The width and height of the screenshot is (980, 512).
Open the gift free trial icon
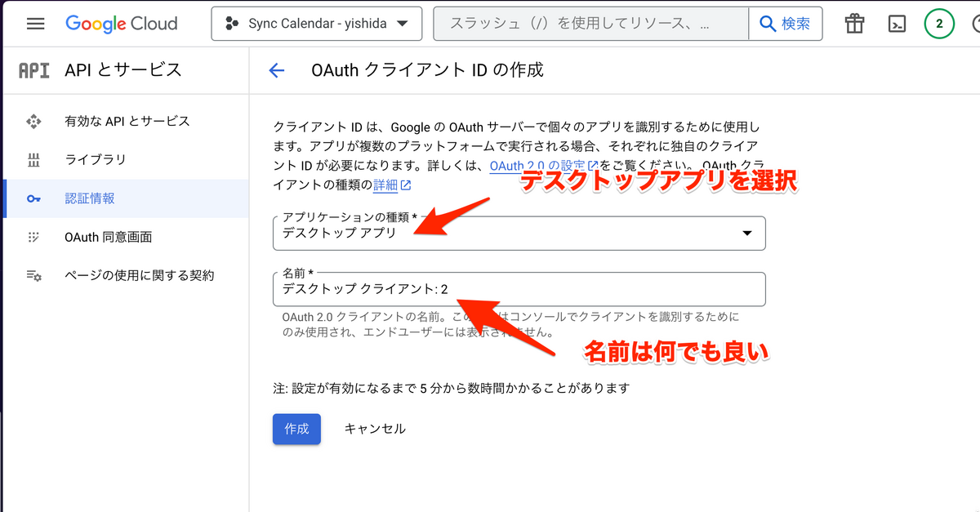(854, 24)
